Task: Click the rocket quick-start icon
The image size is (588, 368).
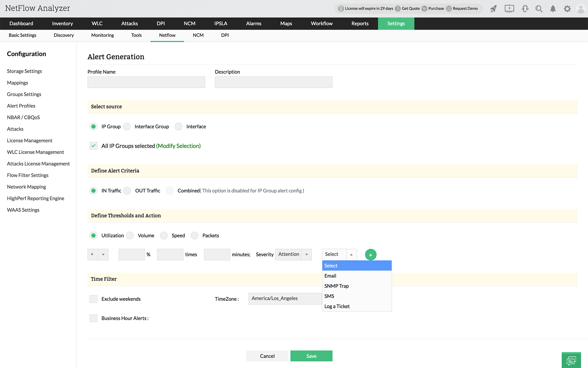Action: pyautogui.click(x=493, y=9)
